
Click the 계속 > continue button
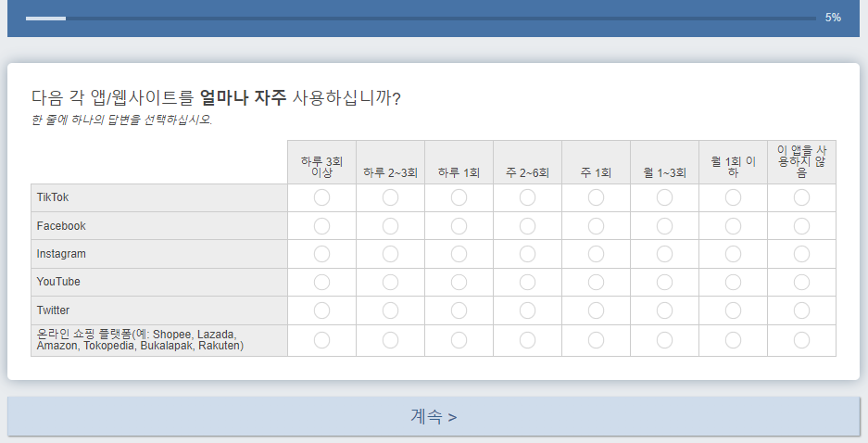point(434,416)
